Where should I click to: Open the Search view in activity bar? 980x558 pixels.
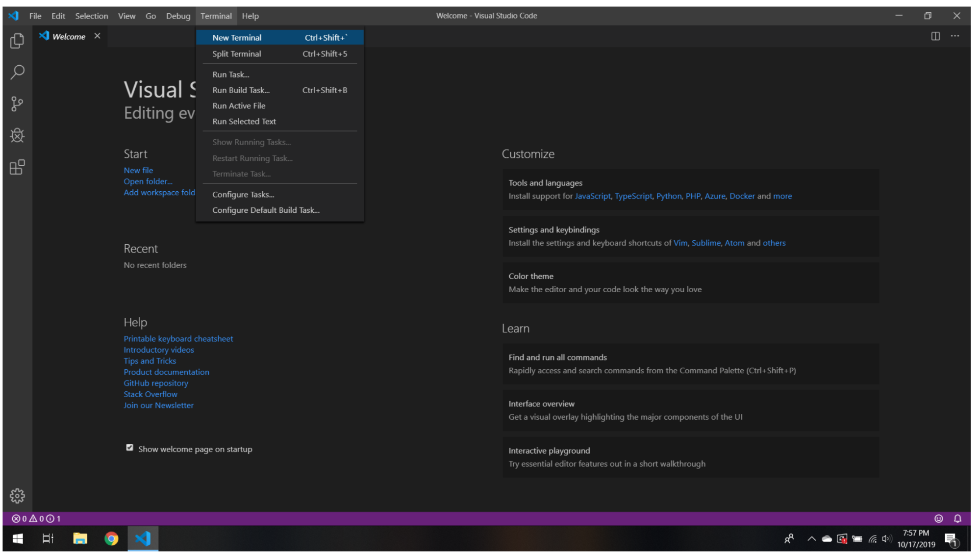(x=17, y=72)
